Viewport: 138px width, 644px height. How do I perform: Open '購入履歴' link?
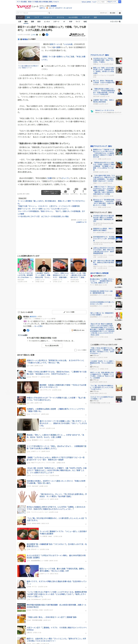coord(112,13)
